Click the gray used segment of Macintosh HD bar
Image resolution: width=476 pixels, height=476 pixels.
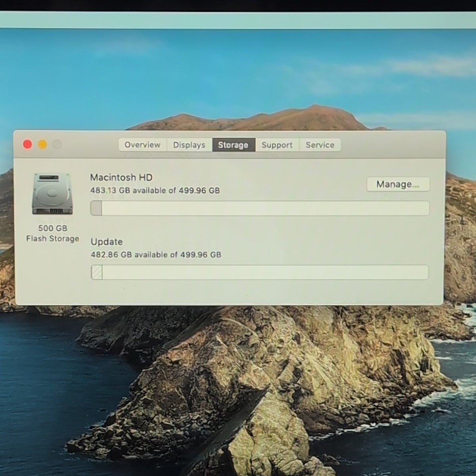[x=96, y=208]
